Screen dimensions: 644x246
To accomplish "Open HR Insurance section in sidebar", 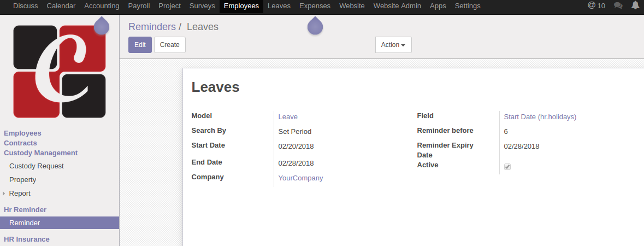I will tap(27, 239).
